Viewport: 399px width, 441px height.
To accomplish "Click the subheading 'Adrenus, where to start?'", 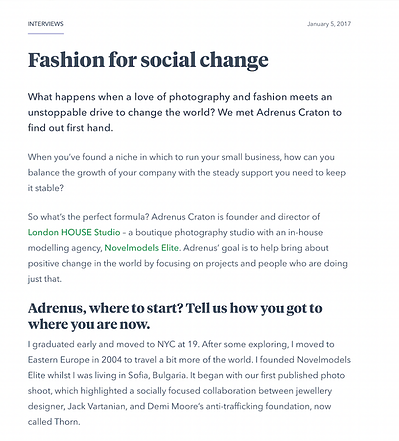I will [x=175, y=316].
